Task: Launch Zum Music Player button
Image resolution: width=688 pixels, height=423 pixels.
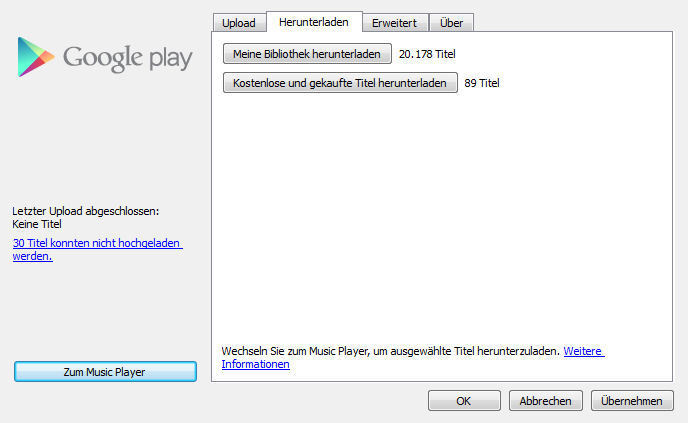Action: (x=105, y=372)
